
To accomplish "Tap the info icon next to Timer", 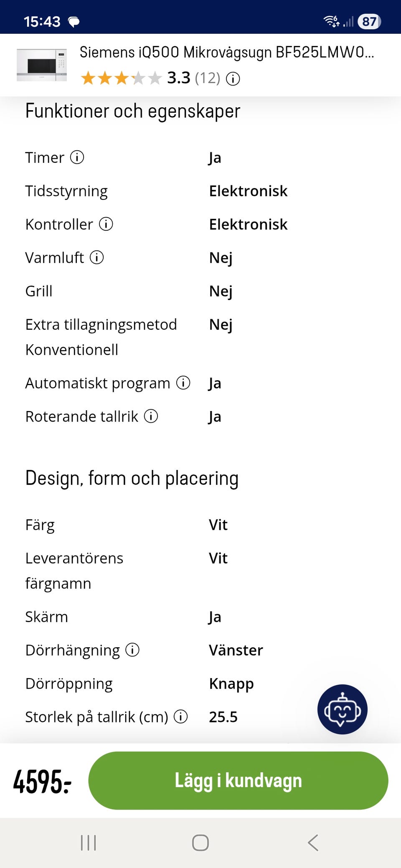I will (x=77, y=157).
